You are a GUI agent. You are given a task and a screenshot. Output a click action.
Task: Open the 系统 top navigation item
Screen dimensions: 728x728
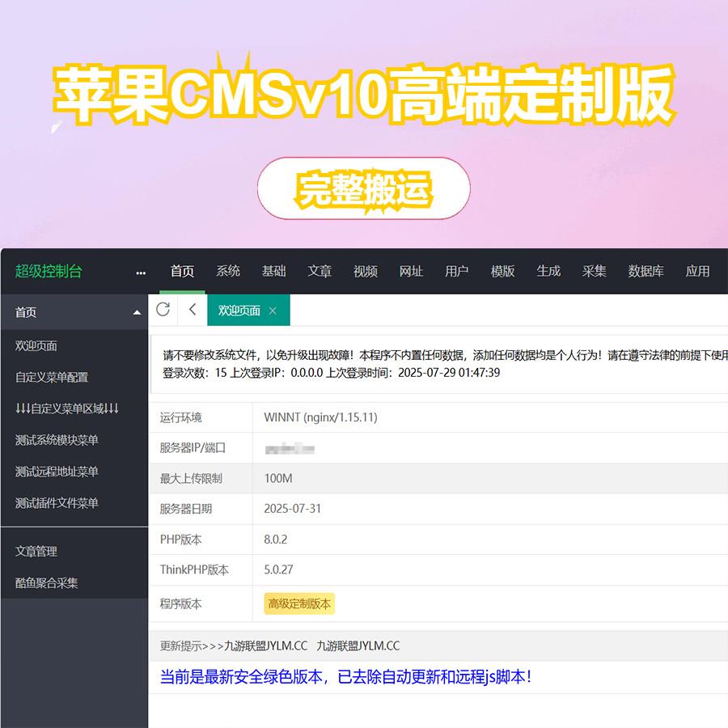pyautogui.click(x=228, y=271)
